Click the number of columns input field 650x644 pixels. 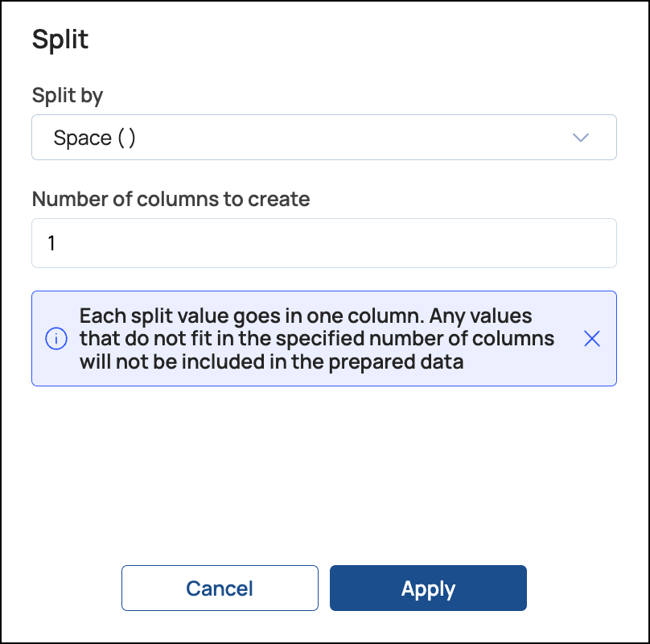pos(323,243)
